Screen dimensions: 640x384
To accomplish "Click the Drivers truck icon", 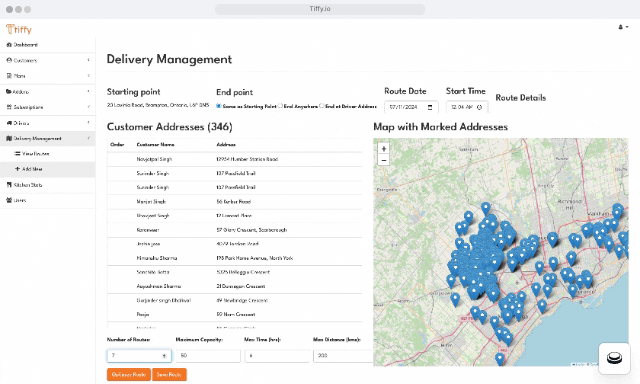I will pos(9,123).
